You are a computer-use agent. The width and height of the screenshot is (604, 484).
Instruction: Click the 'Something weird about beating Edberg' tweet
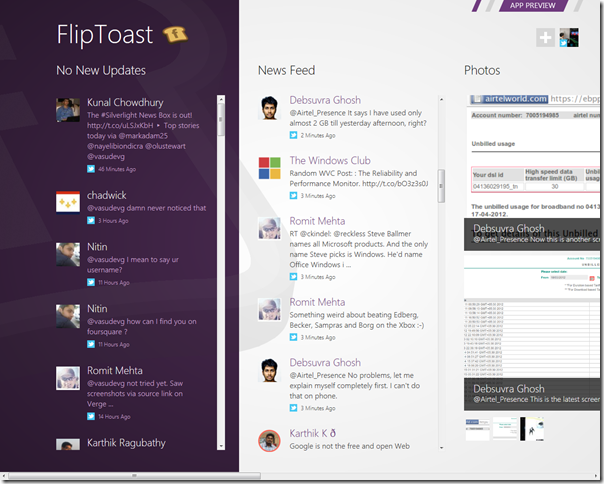pyautogui.click(x=357, y=320)
